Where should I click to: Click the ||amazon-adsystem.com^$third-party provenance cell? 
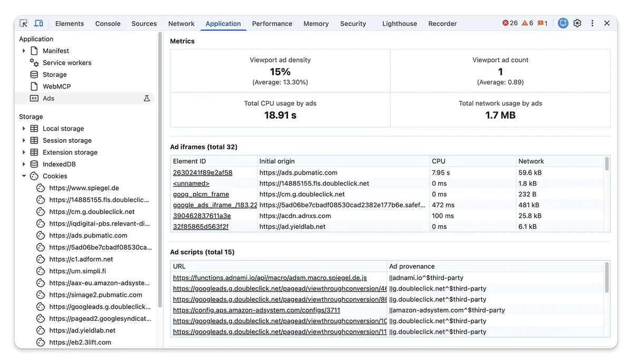447,310
